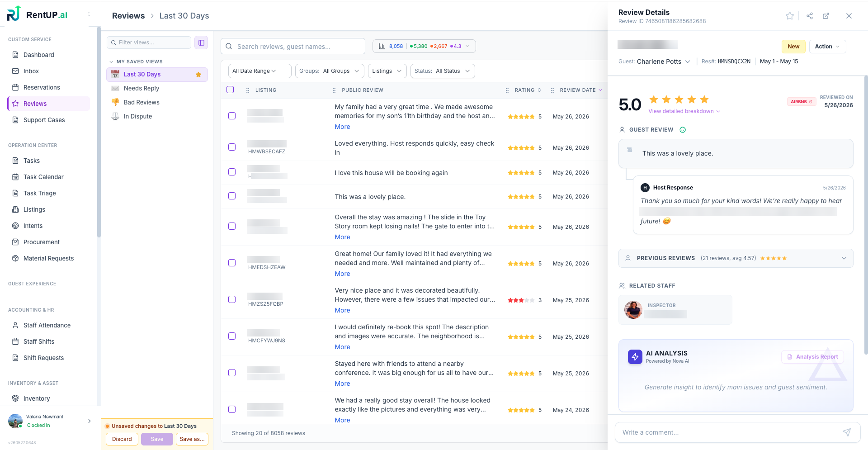
Task: Open the Groups: All Groups filter
Action: tap(330, 71)
